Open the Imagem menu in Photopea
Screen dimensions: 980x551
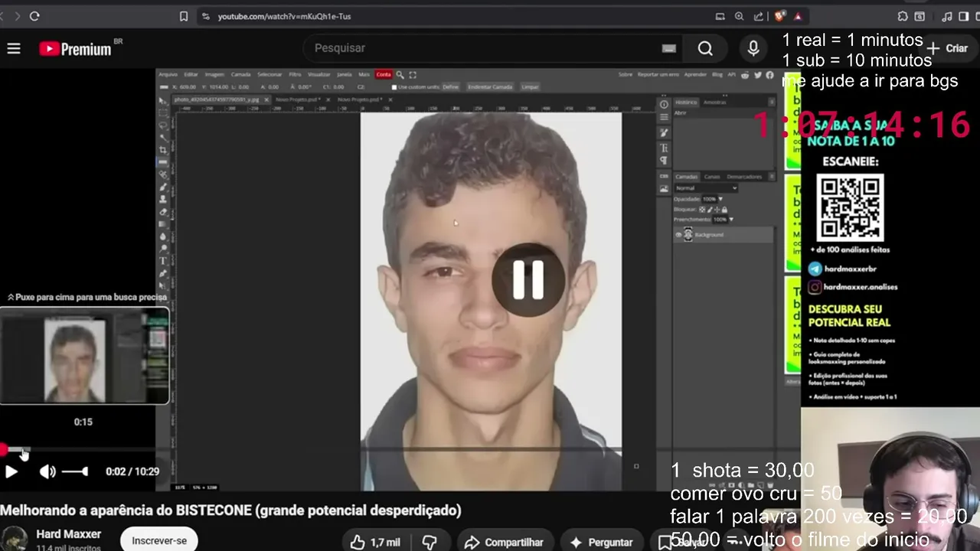pyautogui.click(x=214, y=74)
